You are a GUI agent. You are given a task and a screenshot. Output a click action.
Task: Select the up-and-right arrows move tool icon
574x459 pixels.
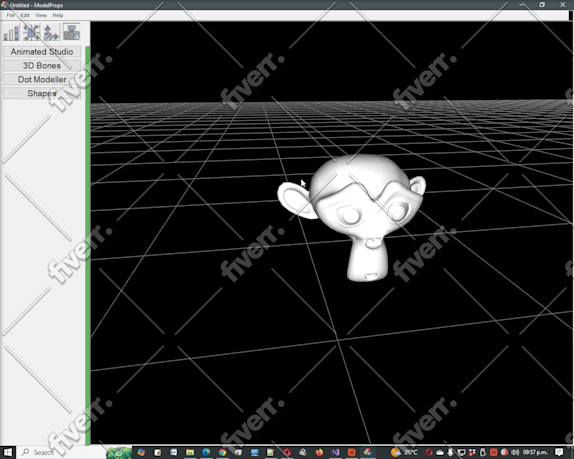click(51, 33)
